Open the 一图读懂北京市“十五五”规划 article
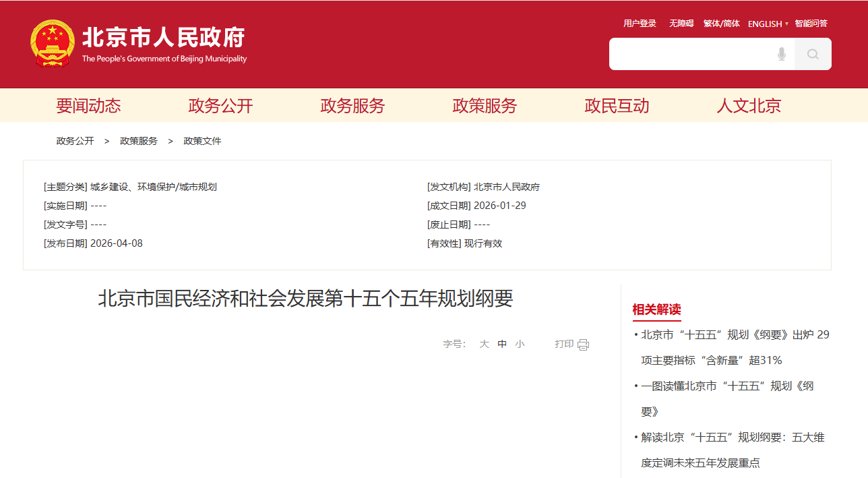 726,386
